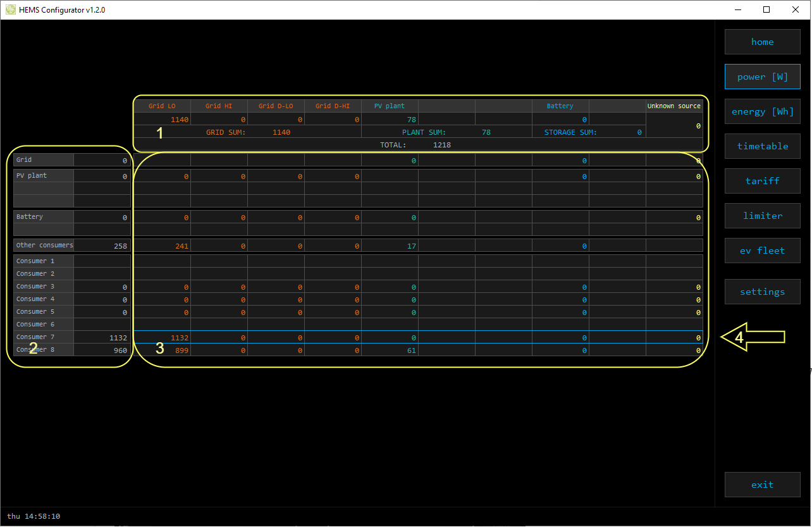Viewport: 812px width, 527px height.
Task: Click the HEMS Configurator app icon
Action: click(11, 9)
